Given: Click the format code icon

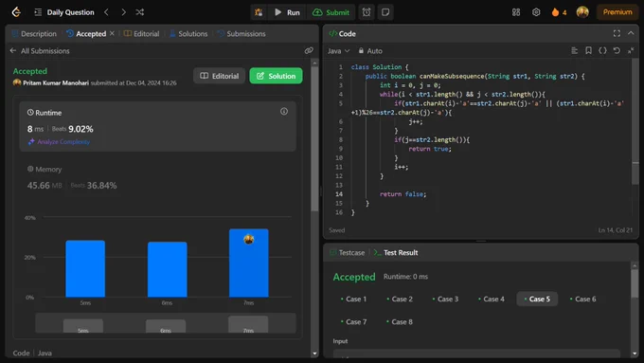Looking at the screenshot, I should pos(574,50).
